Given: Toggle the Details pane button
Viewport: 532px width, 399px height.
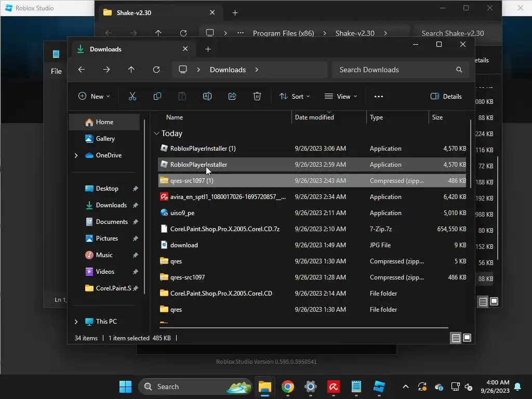Looking at the screenshot, I should pos(446,96).
